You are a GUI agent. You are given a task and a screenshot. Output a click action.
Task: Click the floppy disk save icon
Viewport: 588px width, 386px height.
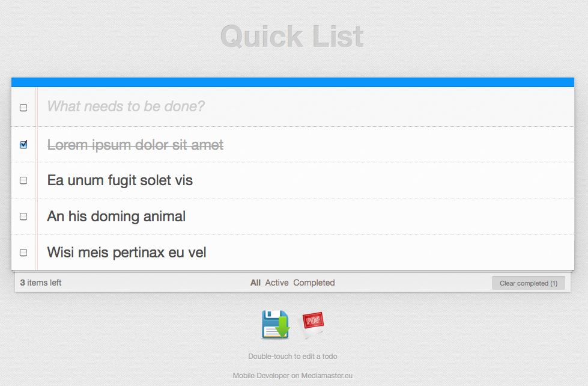275,325
